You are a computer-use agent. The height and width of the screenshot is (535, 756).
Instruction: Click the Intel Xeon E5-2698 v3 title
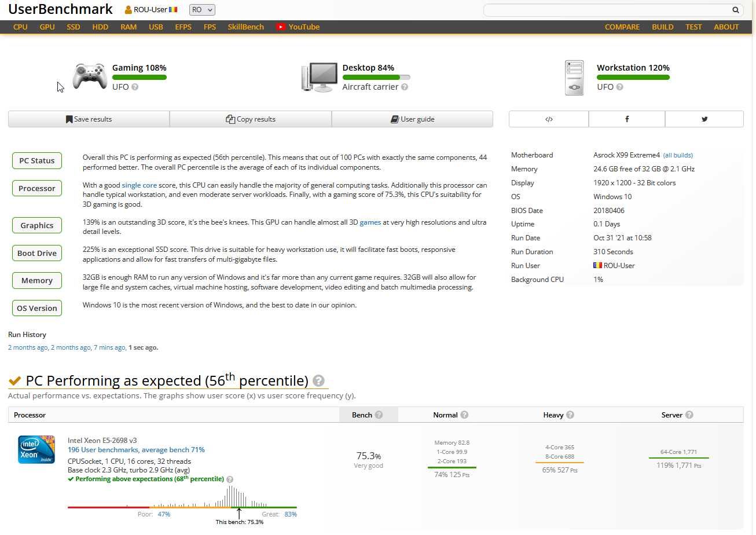pos(102,440)
